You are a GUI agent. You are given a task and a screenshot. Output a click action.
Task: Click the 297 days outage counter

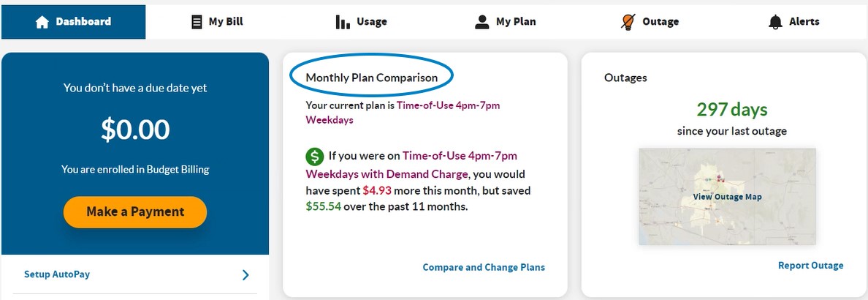[x=731, y=110]
